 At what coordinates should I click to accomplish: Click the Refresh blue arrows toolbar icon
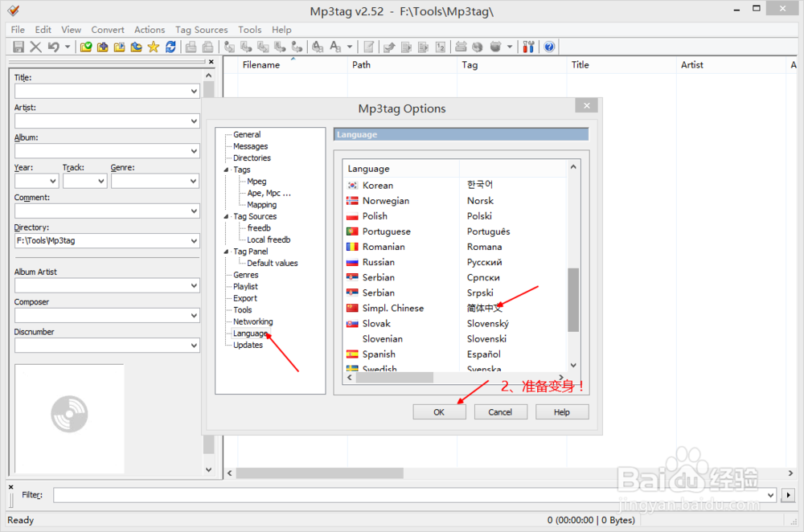click(x=170, y=47)
